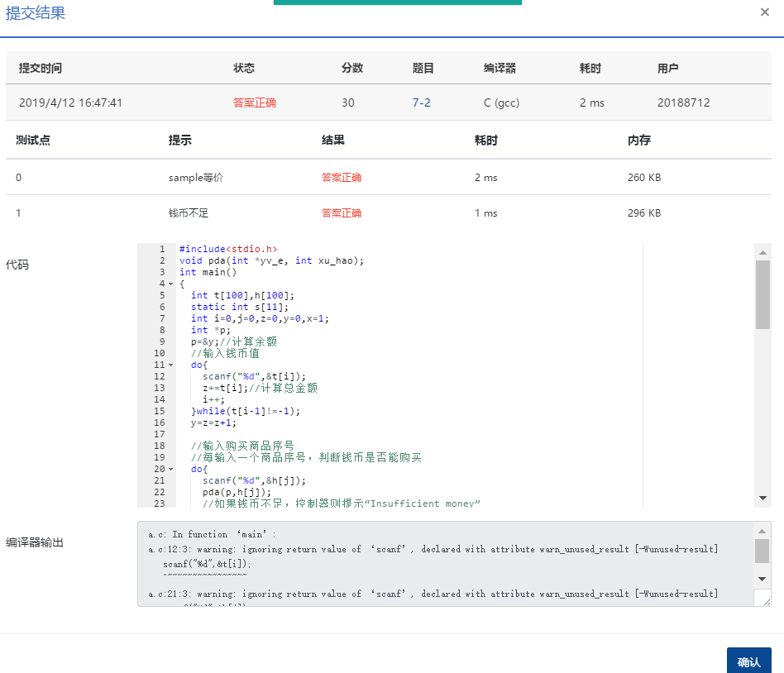The height and width of the screenshot is (673, 784).
Task: Collapse the do block at line 20
Action: tap(171, 469)
